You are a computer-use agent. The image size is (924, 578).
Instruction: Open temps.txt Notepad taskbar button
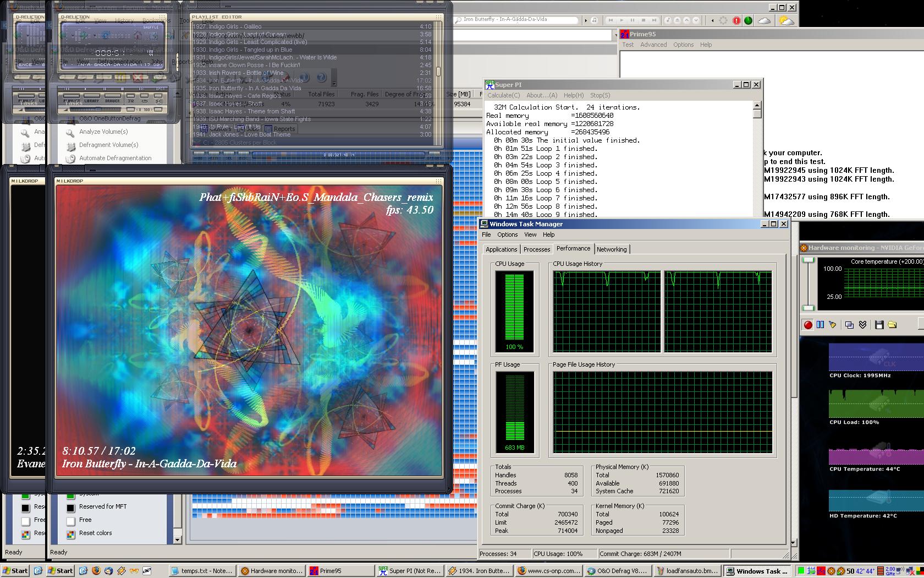pos(202,571)
